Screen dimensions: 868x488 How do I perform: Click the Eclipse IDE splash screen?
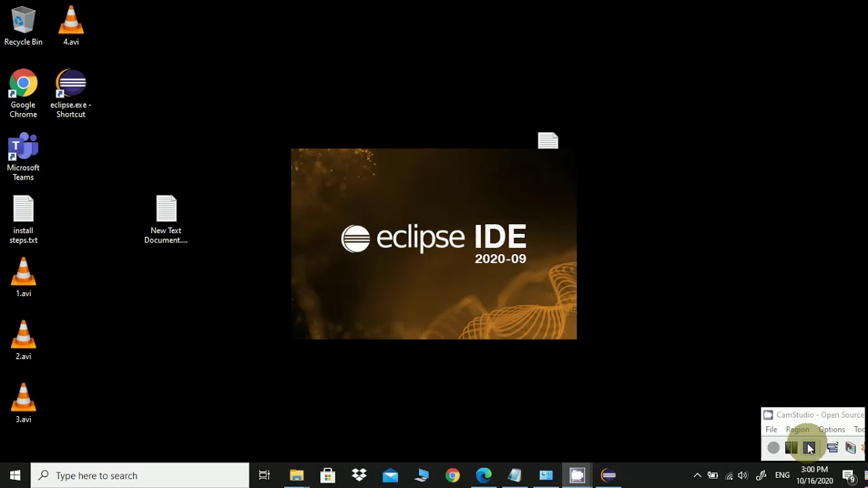[434, 244]
